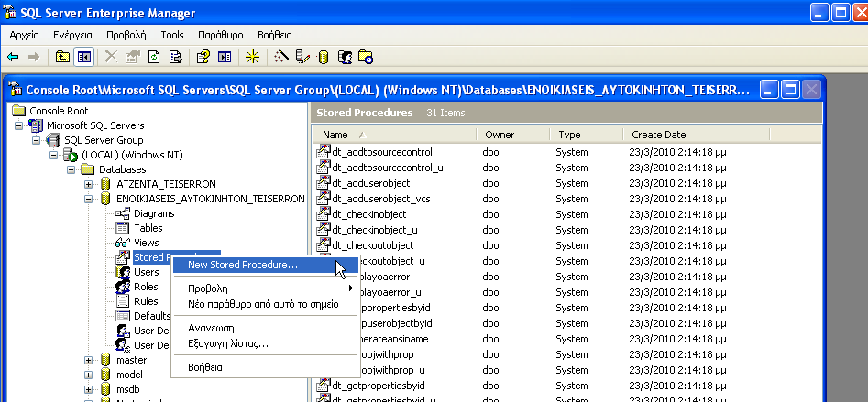Expand the ATZENTA_TEISERRON database
This screenshot has width=868, height=402.
[88, 184]
